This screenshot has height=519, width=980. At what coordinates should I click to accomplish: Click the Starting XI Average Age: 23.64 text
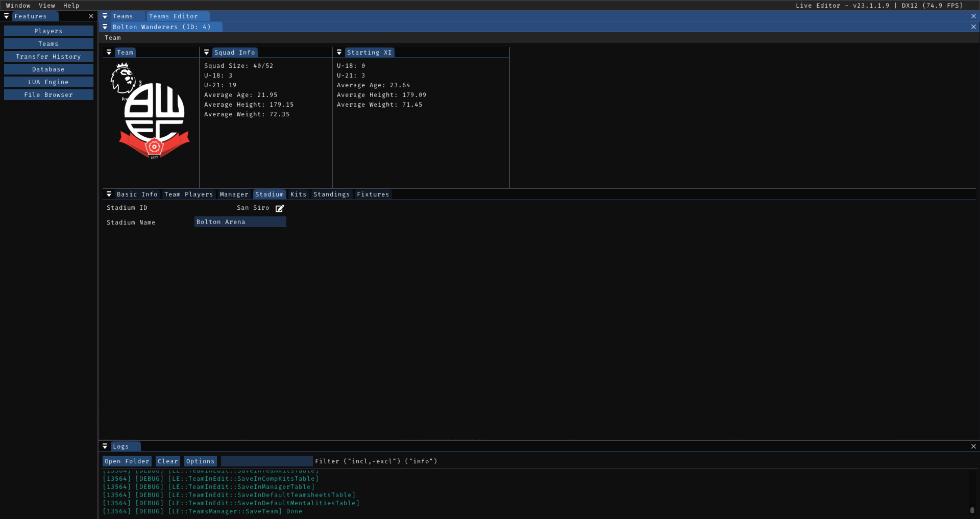click(x=374, y=85)
